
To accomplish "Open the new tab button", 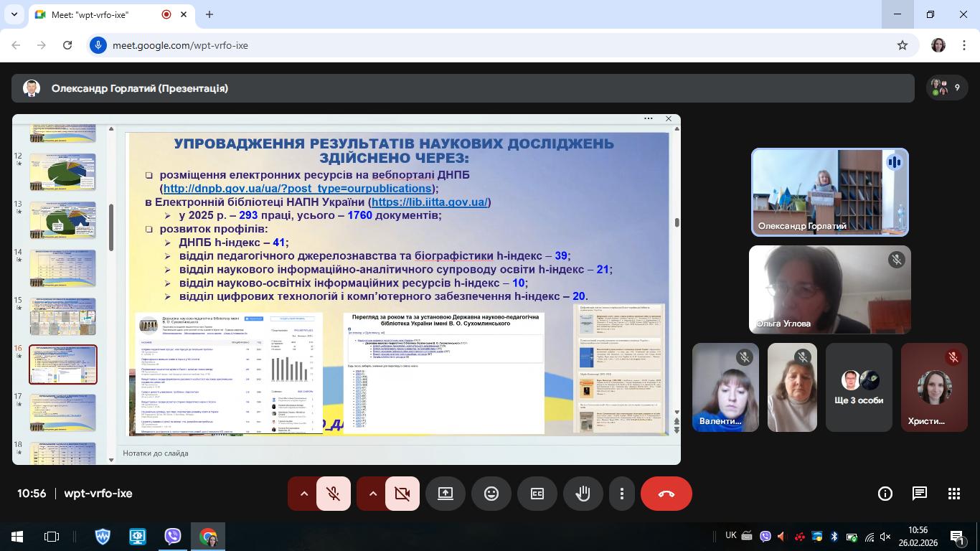I will click(209, 14).
